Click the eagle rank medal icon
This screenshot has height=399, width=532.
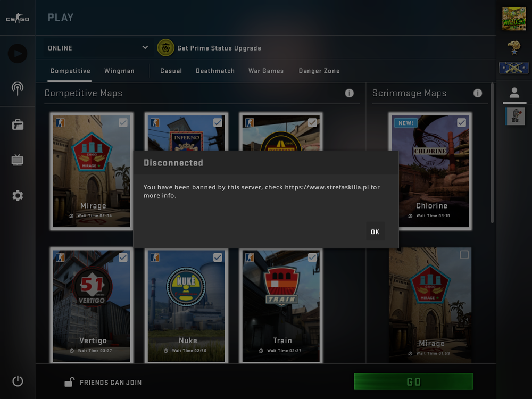point(514,48)
